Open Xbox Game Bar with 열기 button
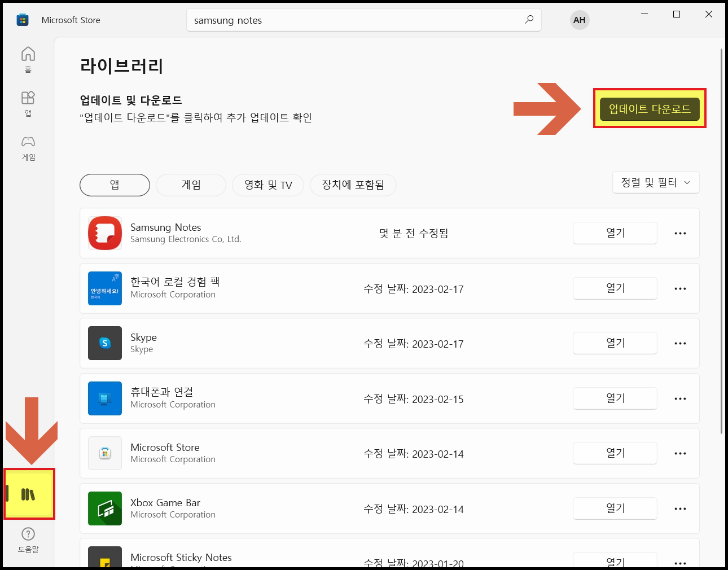The width and height of the screenshot is (728, 570). tap(615, 508)
